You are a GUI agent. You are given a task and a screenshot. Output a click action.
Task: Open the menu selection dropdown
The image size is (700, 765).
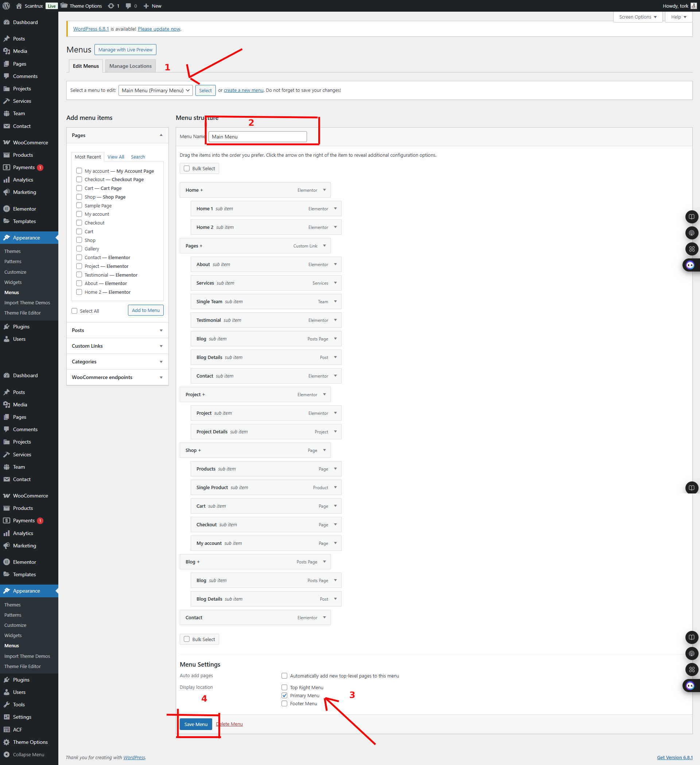tap(156, 90)
